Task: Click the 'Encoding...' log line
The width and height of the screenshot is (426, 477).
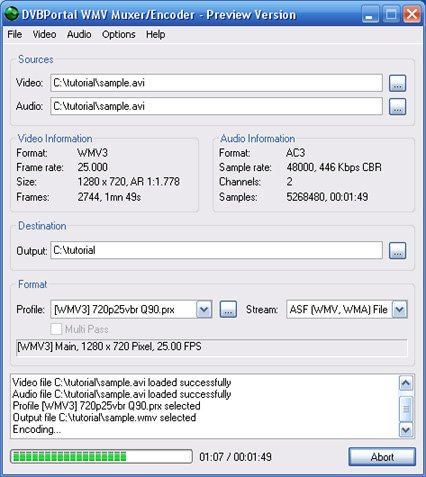Action: tap(37, 429)
